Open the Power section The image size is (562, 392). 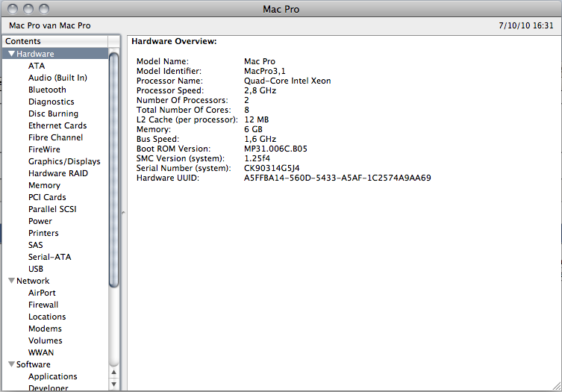click(x=40, y=221)
